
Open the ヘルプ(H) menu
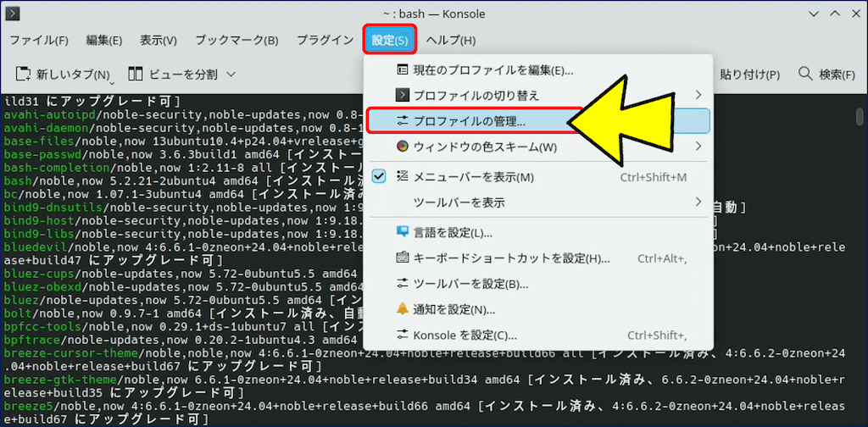tap(450, 40)
